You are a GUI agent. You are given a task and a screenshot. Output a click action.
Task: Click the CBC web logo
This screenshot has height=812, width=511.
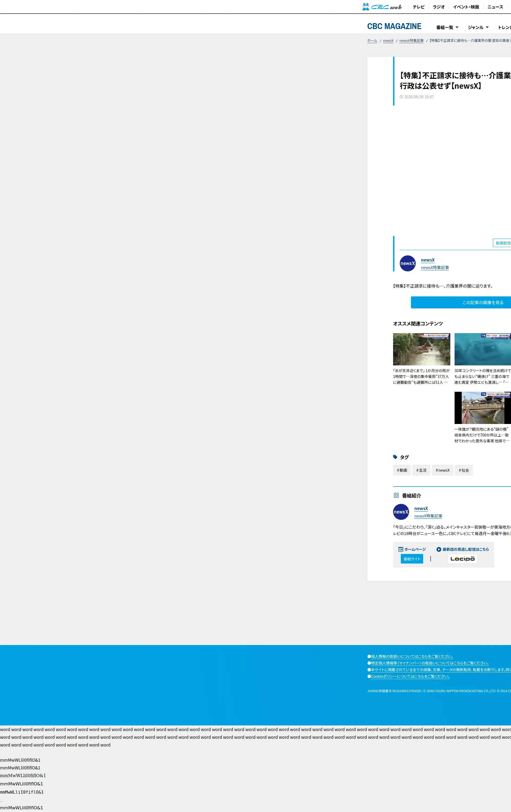382,7
